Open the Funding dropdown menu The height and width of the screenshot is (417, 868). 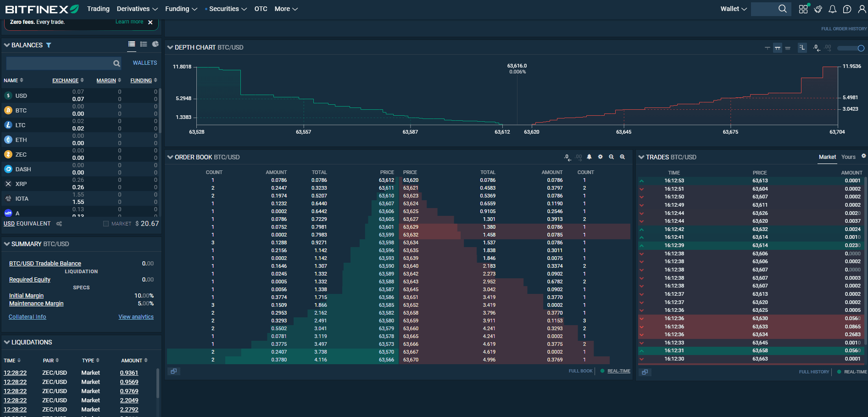pyautogui.click(x=181, y=9)
